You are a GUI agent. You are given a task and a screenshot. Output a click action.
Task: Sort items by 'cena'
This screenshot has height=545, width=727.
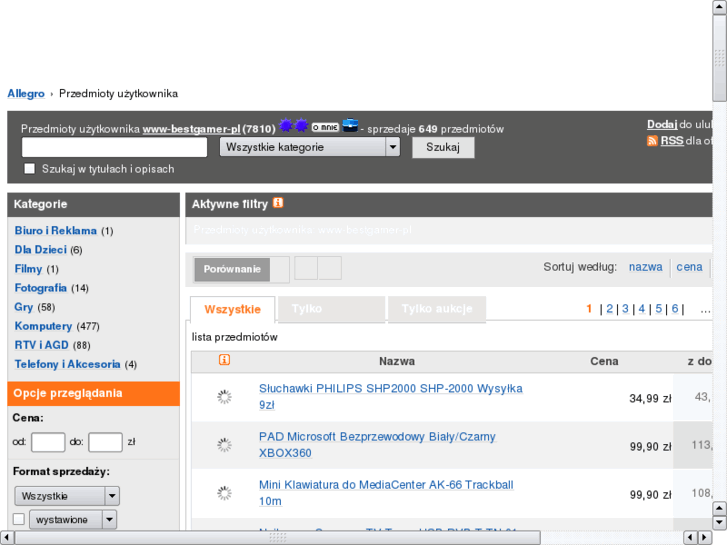tap(689, 267)
